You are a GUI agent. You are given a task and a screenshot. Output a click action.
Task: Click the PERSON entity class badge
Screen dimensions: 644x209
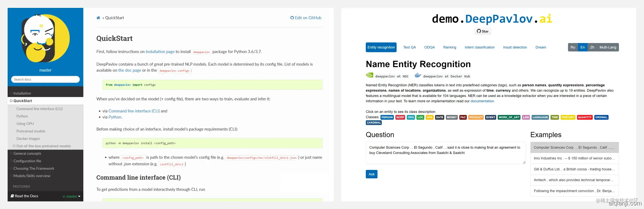[387, 117]
